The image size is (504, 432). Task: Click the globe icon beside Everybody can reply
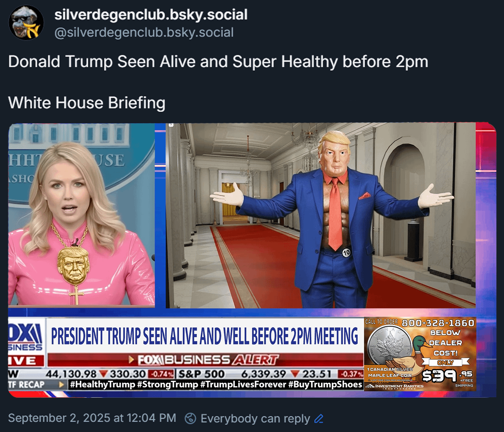click(190, 419)
